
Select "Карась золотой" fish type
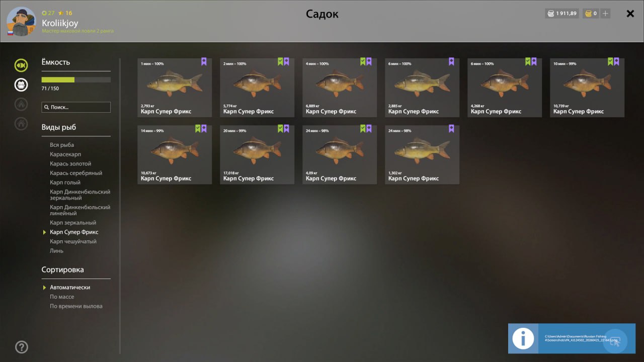[70, 164]
